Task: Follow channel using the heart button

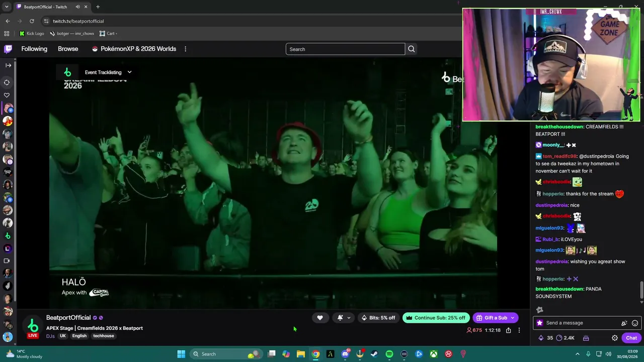Action: tap(320, 318)
